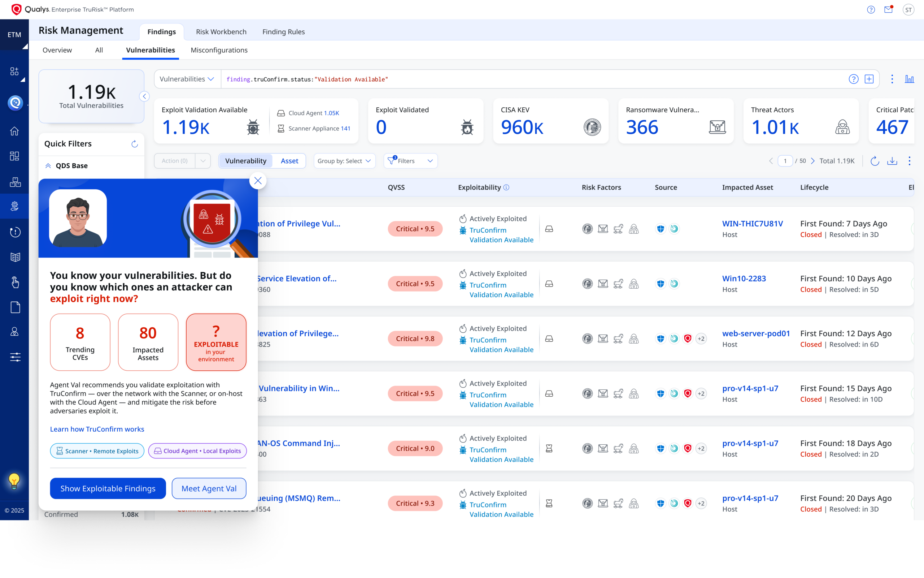This screenshot has width=924, height=578.
Task: Select the Findings tab
Action: (161, 32)
